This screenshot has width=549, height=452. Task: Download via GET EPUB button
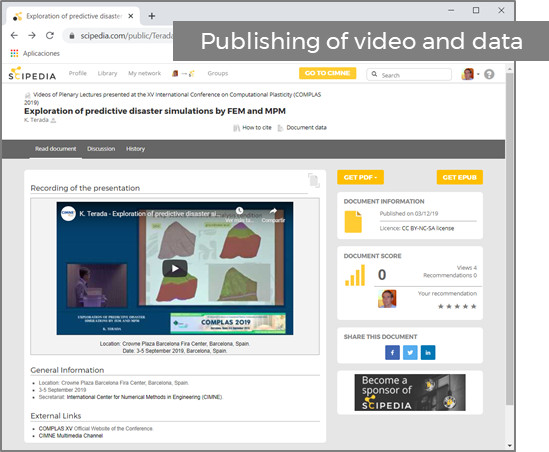click(x=459, y=177)
